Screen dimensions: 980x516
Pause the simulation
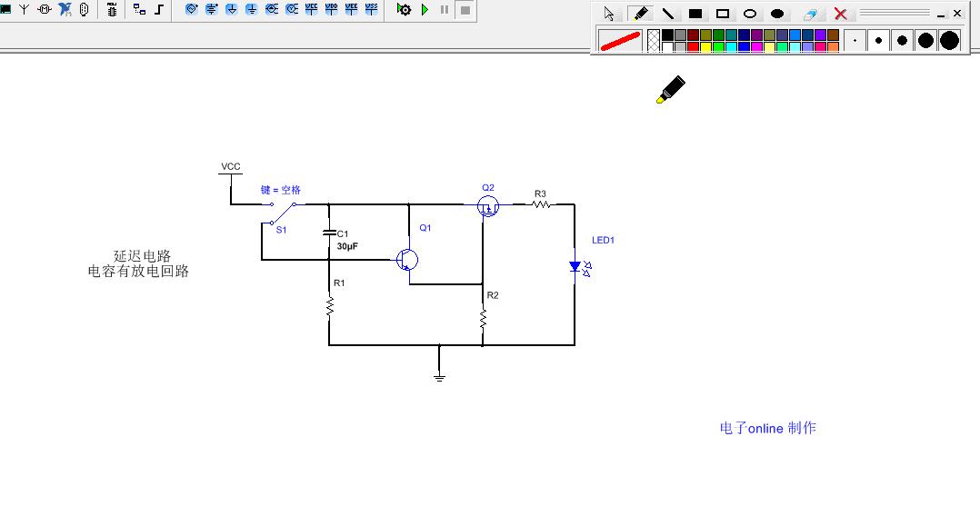[x=445, y=9]
